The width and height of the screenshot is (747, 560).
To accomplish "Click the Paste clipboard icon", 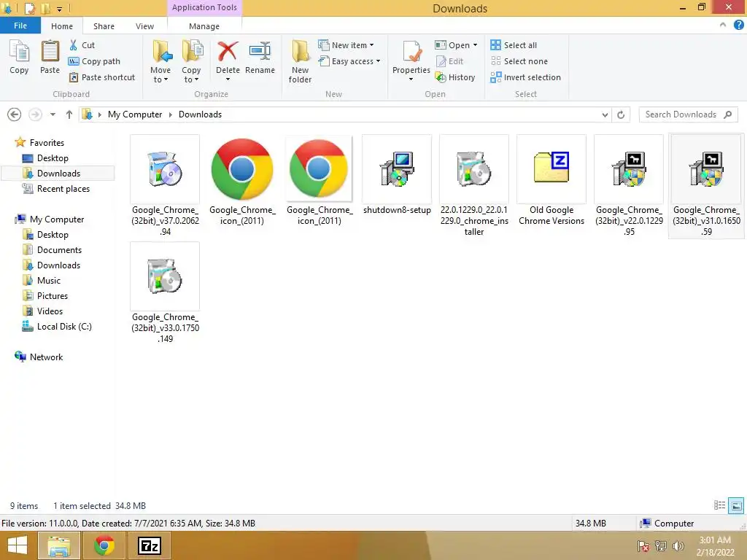I will [x=50, y=58].
